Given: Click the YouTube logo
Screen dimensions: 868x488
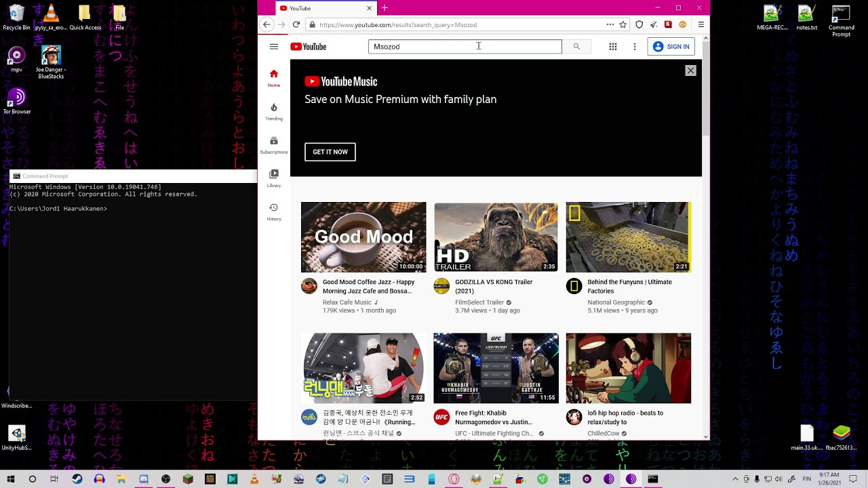Looking at the screenshot, I should pyautogui.click(x=309, y=47).
